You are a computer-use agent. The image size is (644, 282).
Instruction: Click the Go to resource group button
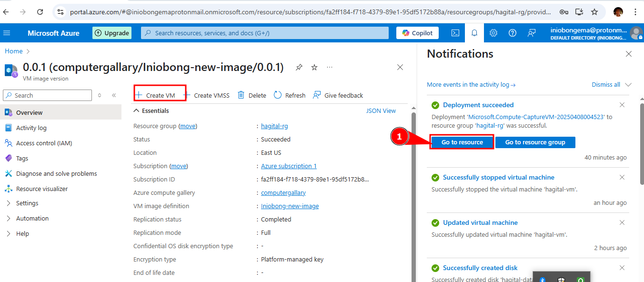535,142
